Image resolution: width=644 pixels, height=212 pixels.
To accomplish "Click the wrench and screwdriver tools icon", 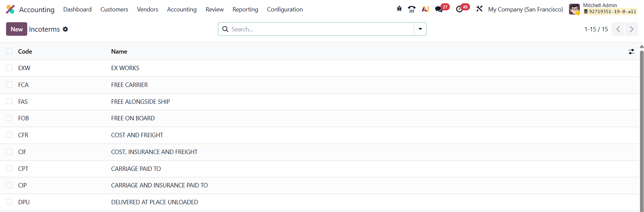I will (x=479, y=9).
